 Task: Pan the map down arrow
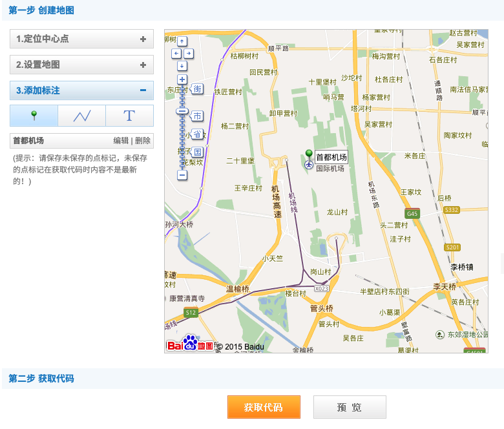click(x=182, y=66)
